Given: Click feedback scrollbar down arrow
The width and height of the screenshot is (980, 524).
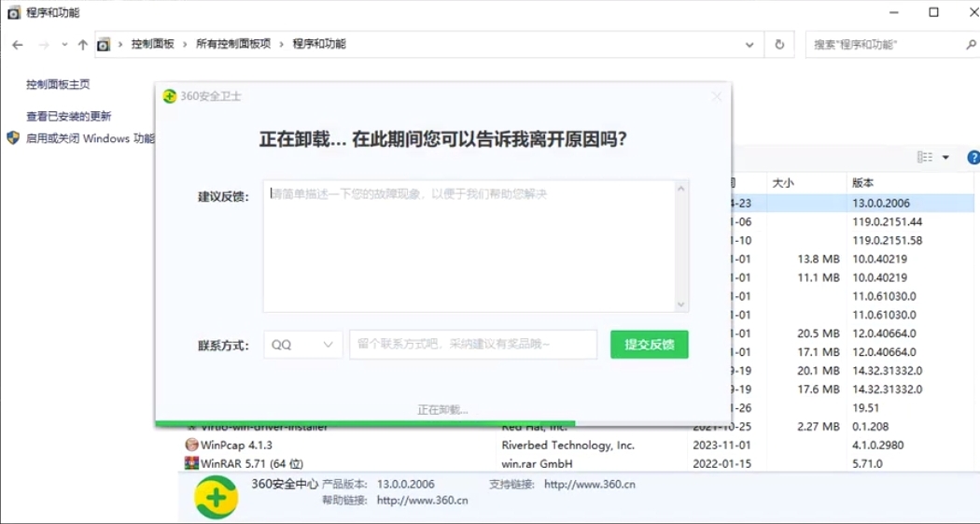Looking at the screenshot, I should tap(681, 304).
